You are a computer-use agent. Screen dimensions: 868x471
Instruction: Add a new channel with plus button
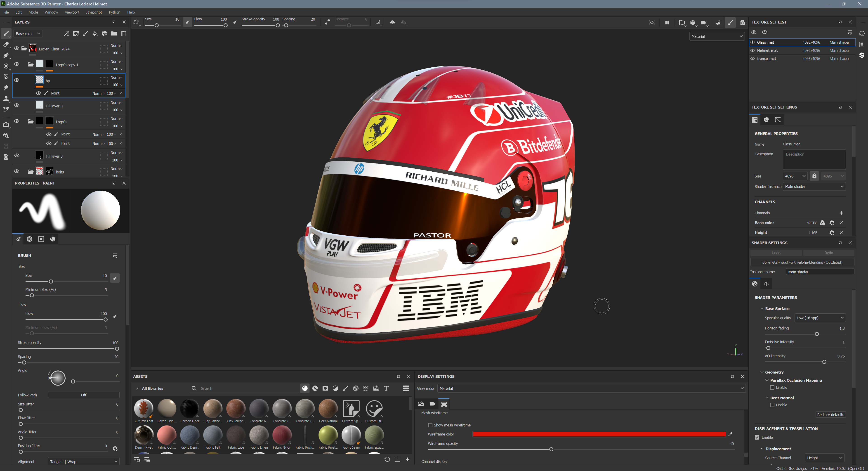[x=841, y=213]
